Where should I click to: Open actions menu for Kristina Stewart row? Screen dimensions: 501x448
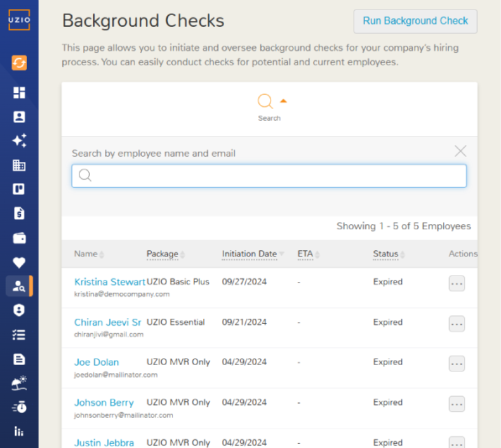click(x=457, y=284)
